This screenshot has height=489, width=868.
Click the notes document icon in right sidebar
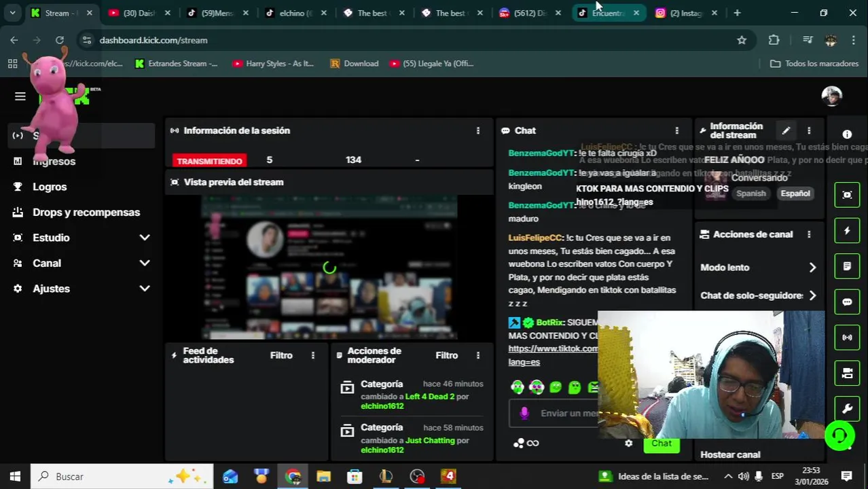[847, 266]
